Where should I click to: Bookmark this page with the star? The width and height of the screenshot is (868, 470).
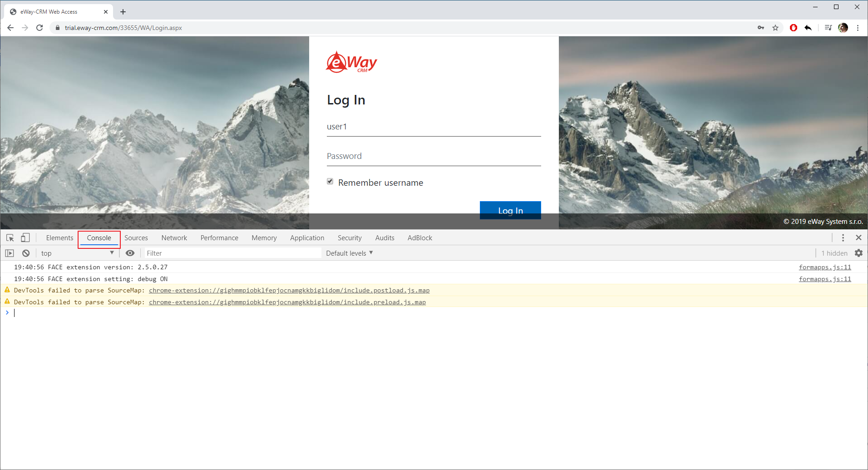click(x=775, y=28)
